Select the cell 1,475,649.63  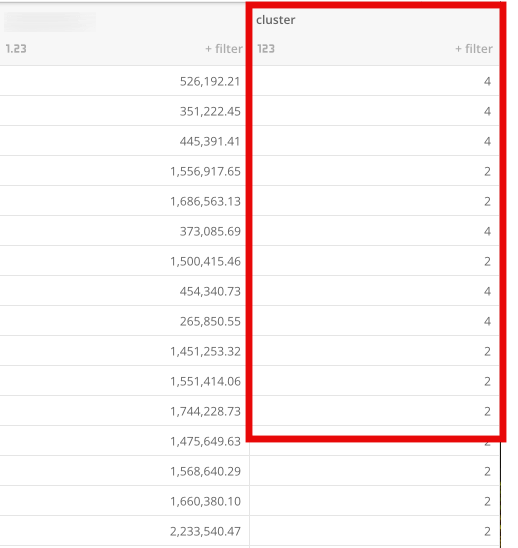pos(206,442)
